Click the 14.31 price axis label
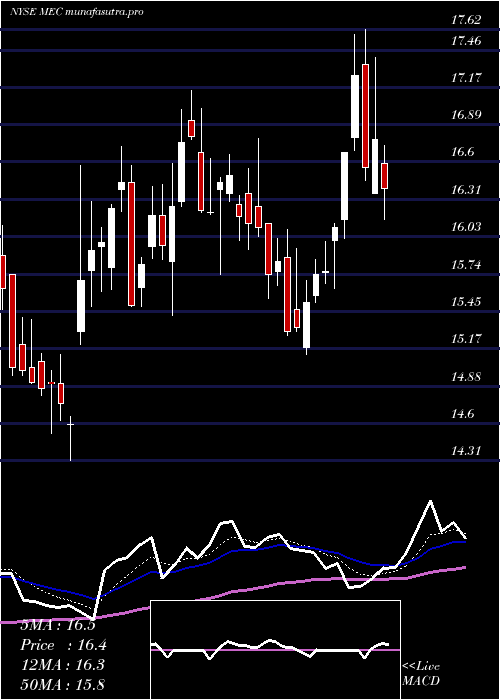This screenshot has height=700, width=500. point(467,451)
